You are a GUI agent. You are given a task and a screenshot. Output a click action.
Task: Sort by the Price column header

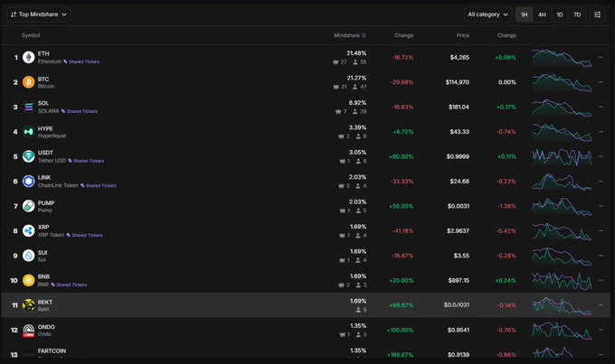click(463, 35)
